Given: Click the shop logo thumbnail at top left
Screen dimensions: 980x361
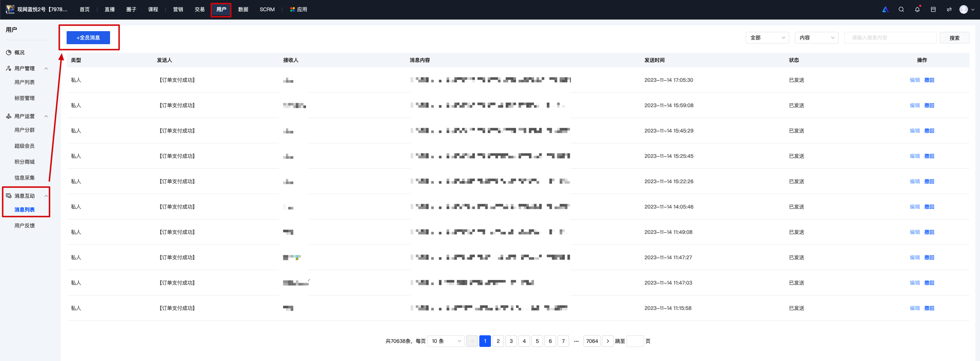Looking at the screenshot, I should pyautogui.click(x=10, y=9).
